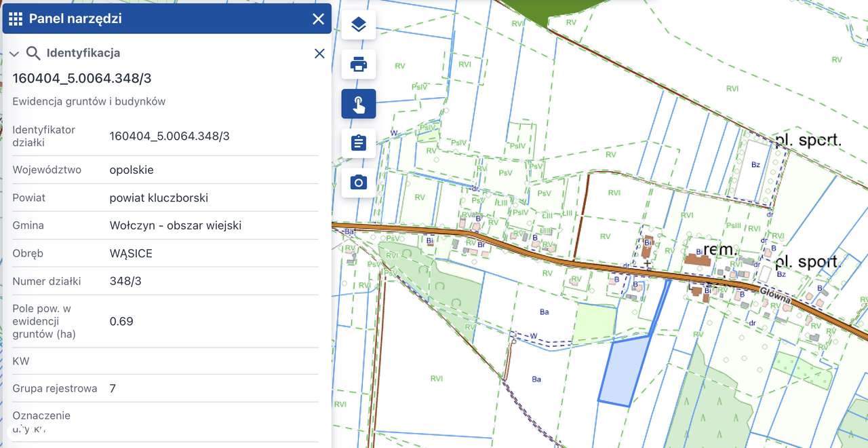868x448 pixels.
Task: Click the Panel narzędzi title
Action: coord(75,19)
